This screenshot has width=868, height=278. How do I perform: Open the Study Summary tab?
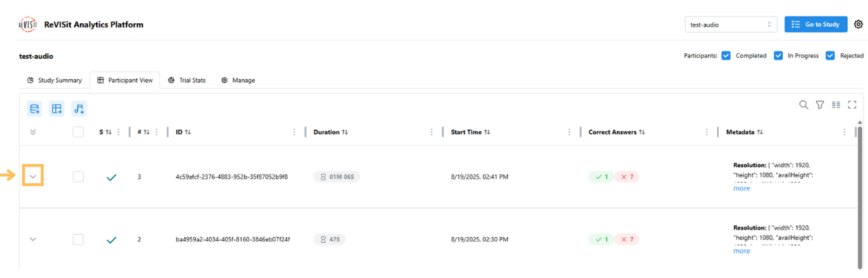tap(54, 80)
